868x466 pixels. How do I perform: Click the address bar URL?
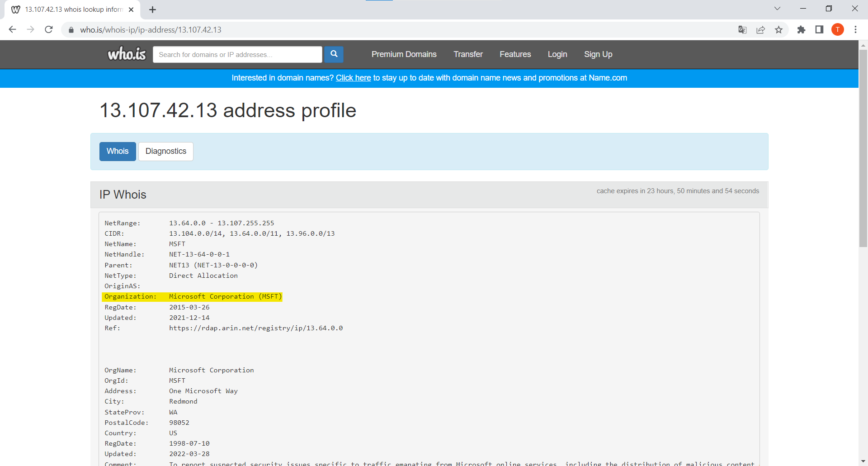tap(151, 30)
